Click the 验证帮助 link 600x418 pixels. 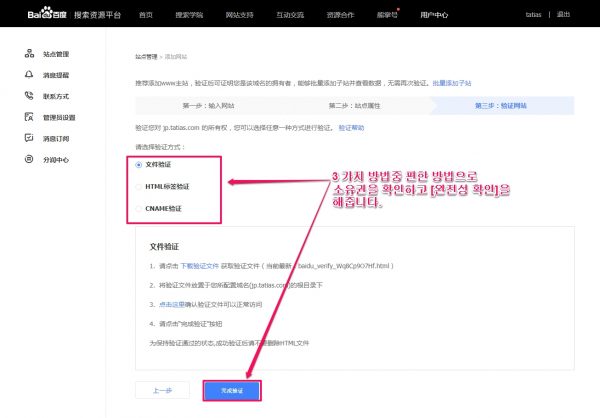pyautogui.click(x=351, y=127)
